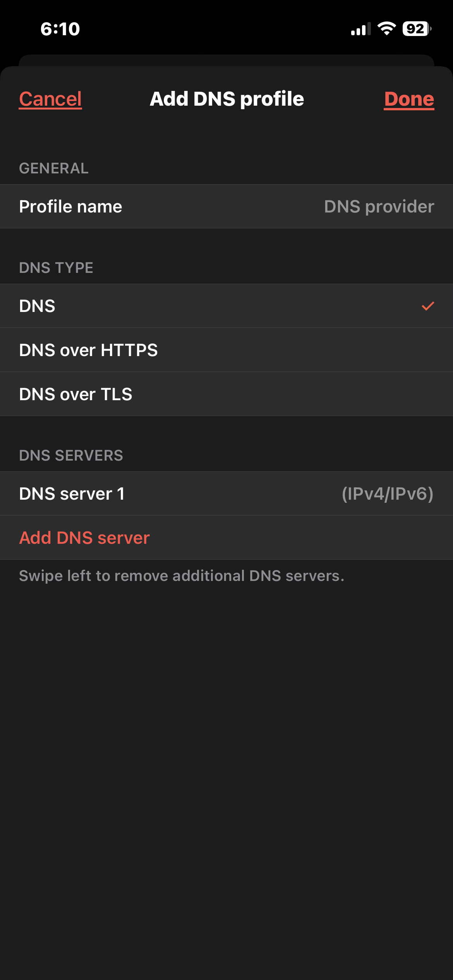Tap the DNS SERVERS section header
This screenshot has height=980, width=453.
pyautogui.click(x=71, y=456)
